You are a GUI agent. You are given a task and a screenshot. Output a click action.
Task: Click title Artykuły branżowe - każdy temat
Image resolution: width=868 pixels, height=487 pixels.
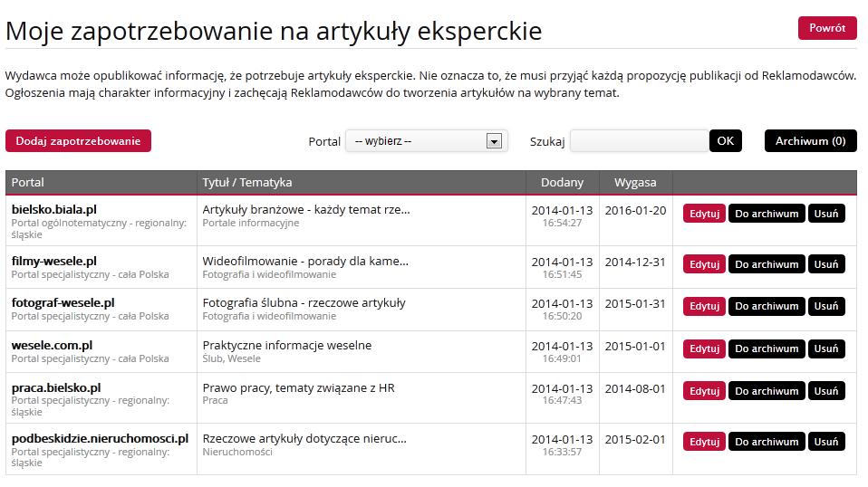tap(306, 209)
